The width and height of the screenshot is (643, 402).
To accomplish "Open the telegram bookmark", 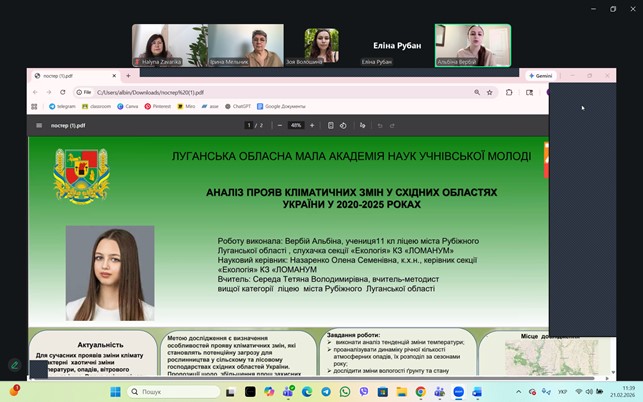I will (62, 105).
